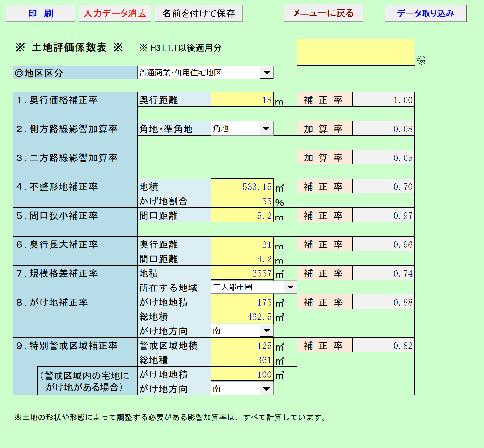Click the 印刷 print button

(x=40, y=13)
